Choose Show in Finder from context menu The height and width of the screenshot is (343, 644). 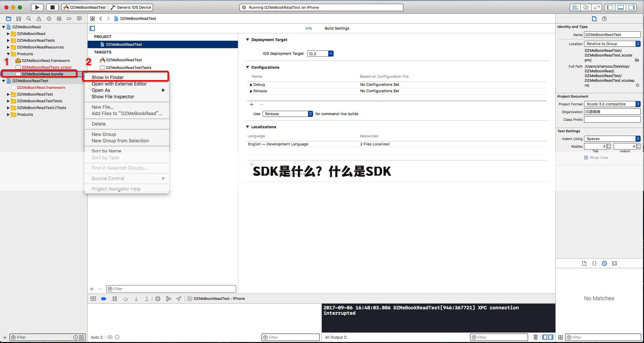[x=108, y=77]
